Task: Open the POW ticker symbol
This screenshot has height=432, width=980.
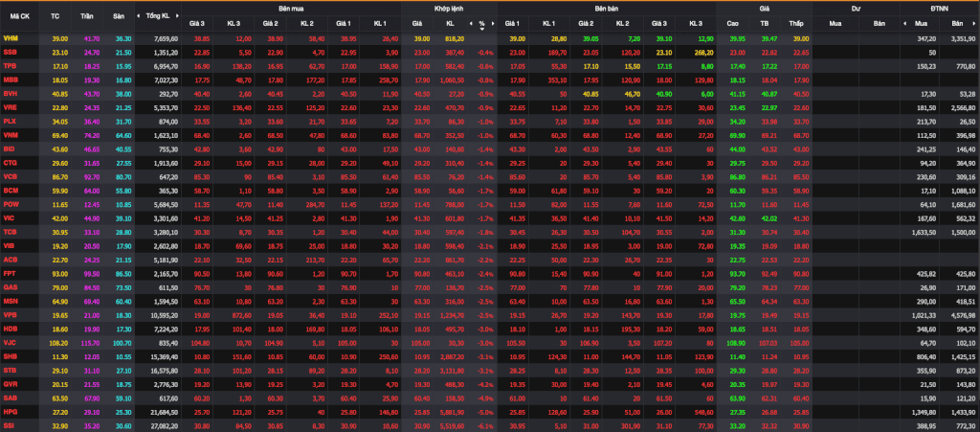Action: click(x=11, y=204)
